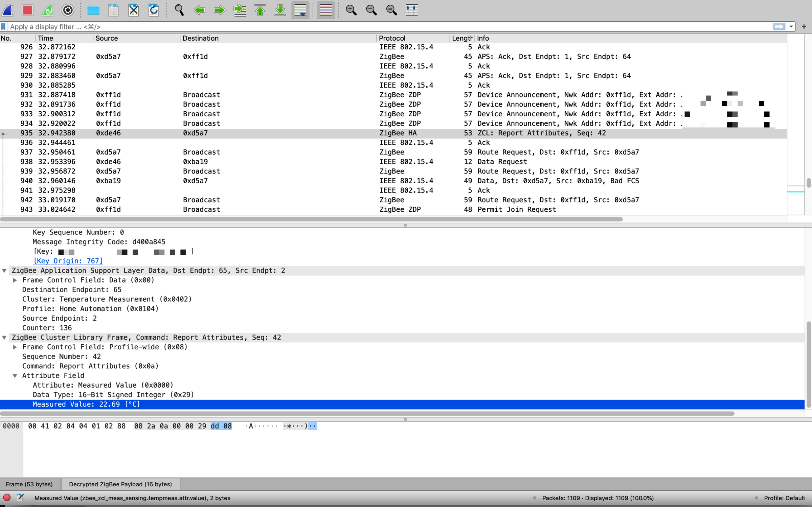Screen dimensions: 812x507
Task: Zoom in on the main window text
Action: (x=351, y=10)
